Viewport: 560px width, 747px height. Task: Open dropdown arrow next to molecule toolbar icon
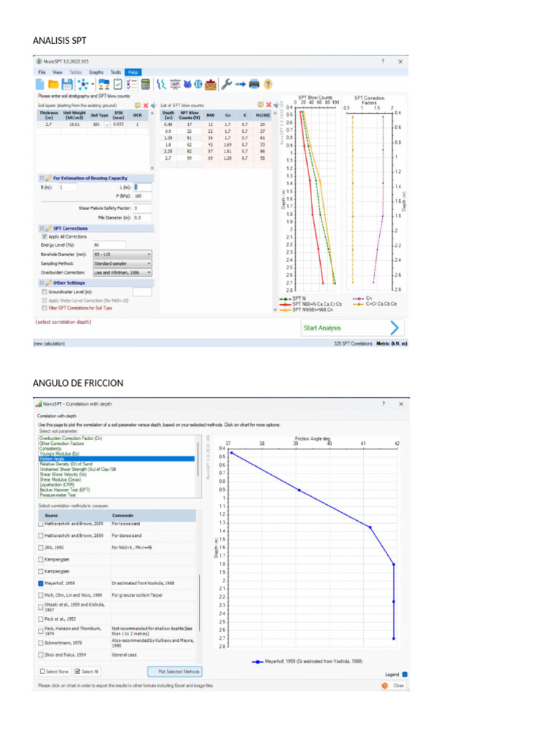[x=93, y=85]
